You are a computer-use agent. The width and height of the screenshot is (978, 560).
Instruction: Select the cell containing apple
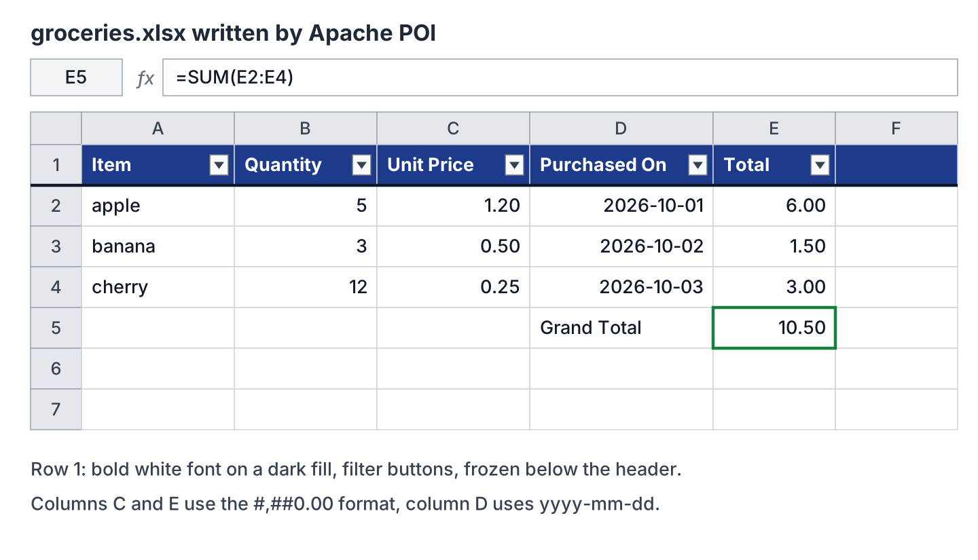(x=158, y=206)
